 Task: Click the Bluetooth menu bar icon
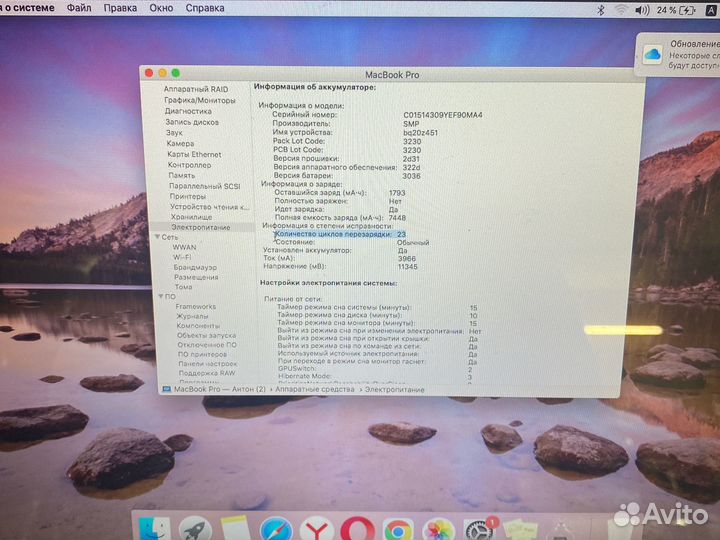600,10
